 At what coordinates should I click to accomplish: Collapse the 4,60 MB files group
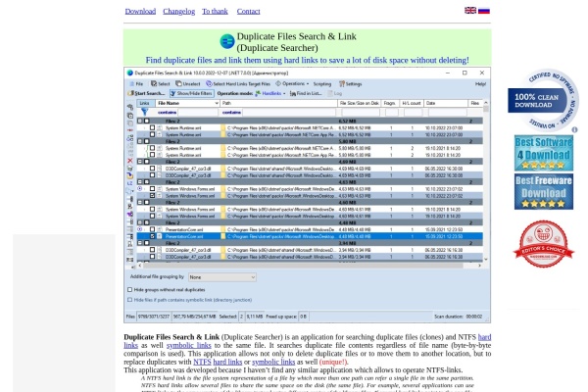[x=140, y=202]
